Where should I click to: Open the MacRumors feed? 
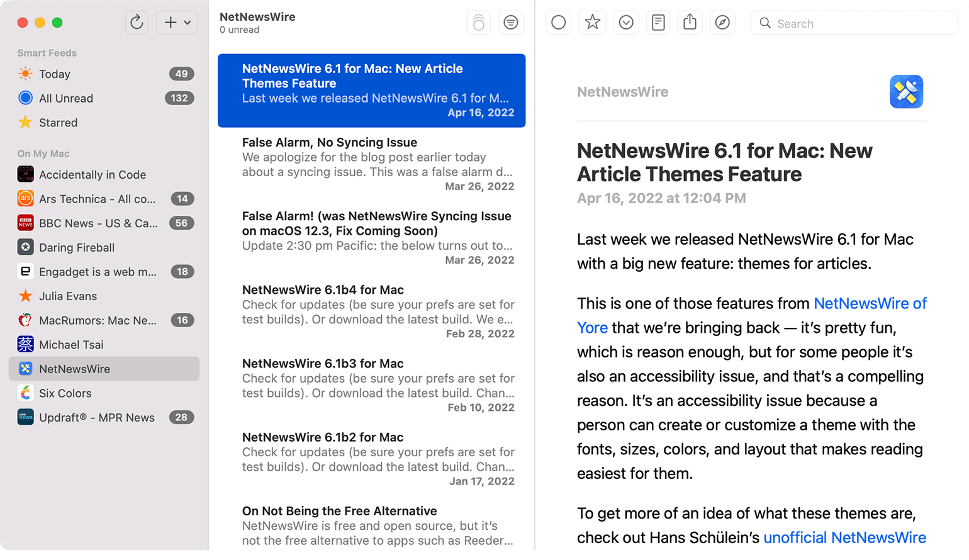tap(104, 320)
